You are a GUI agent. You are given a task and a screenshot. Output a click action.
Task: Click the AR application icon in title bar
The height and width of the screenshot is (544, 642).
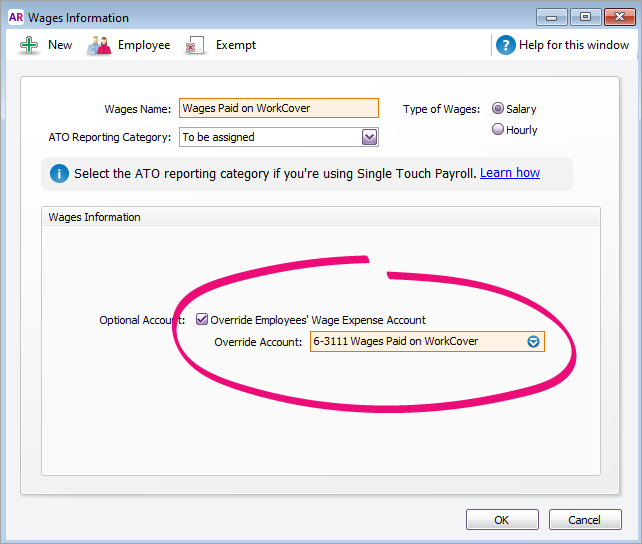[13, 17]
